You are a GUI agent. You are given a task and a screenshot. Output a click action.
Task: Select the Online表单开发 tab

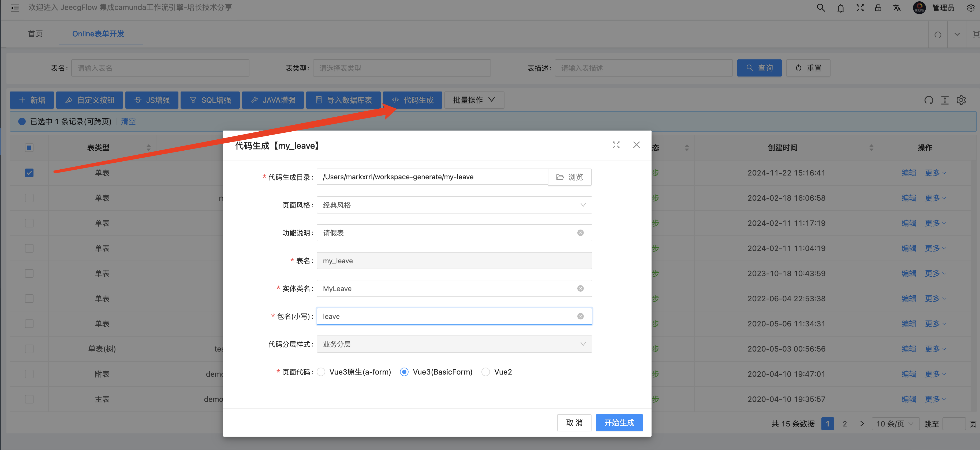[98, 34]
